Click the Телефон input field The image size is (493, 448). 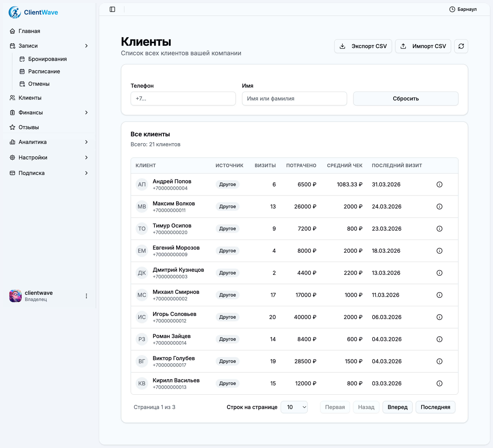click(x=183, y=99)
